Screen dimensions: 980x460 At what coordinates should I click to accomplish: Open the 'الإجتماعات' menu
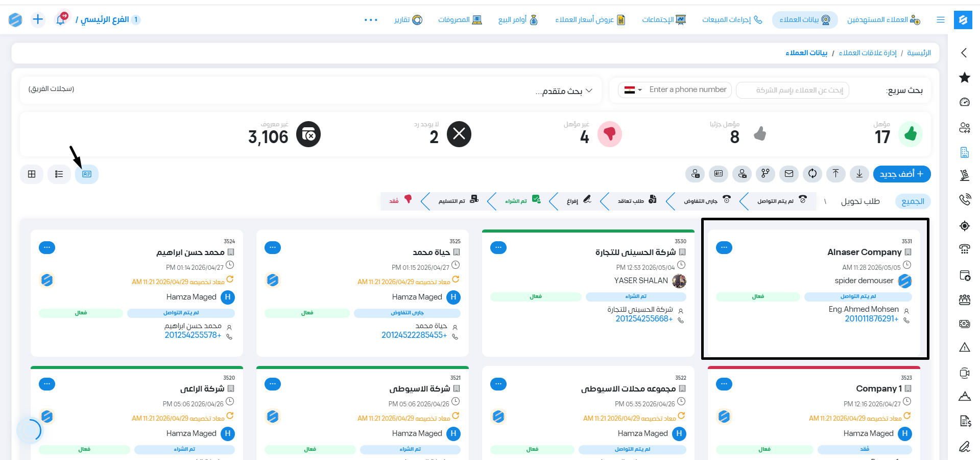pyautogui.click(x=664, y=19)
